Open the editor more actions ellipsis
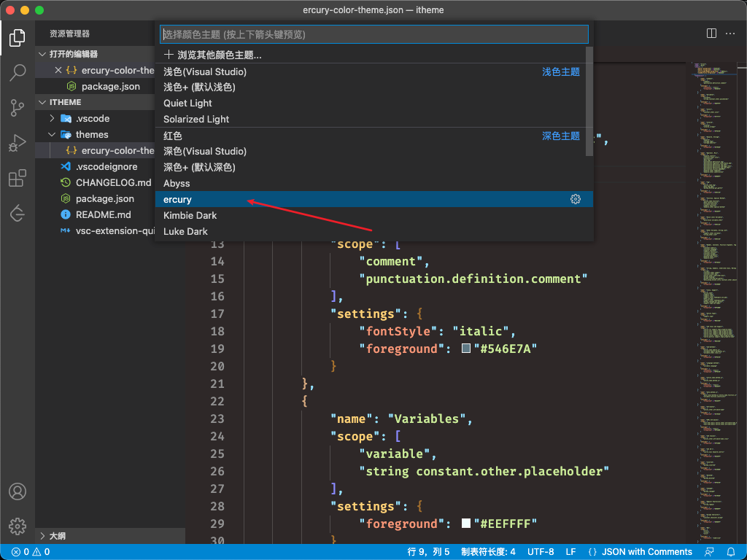This screenshot has width=747, height=560. tap(729, 34)
